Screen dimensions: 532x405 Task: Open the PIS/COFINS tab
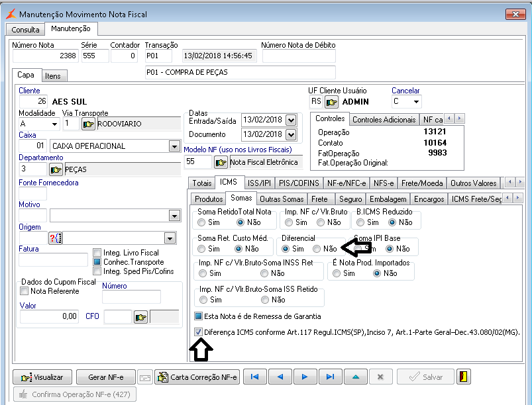[299, 183]
